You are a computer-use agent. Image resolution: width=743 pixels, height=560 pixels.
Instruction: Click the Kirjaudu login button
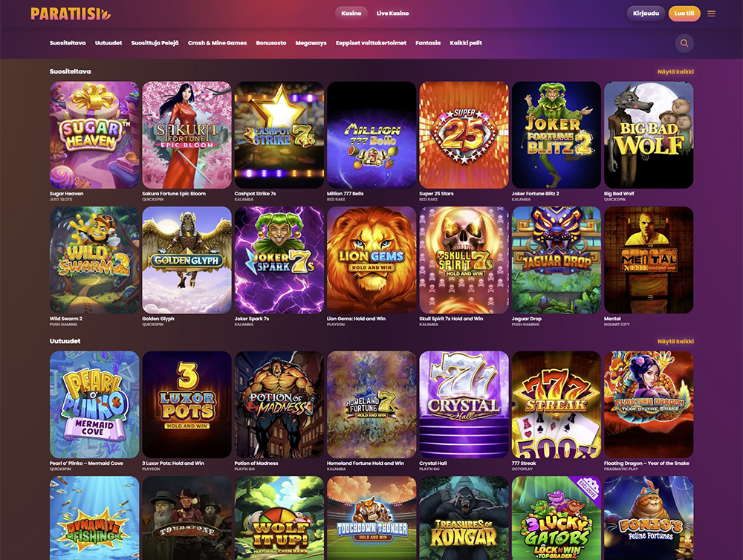pyautogui.click(x=646, y=13)
